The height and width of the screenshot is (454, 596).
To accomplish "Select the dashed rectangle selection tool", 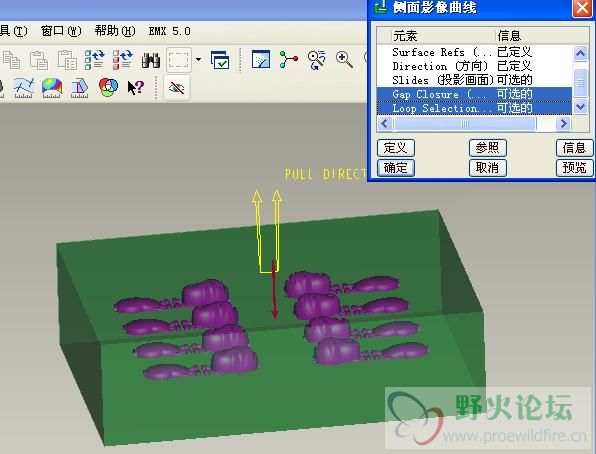I will pyautogui.click(x=178, y=60).
